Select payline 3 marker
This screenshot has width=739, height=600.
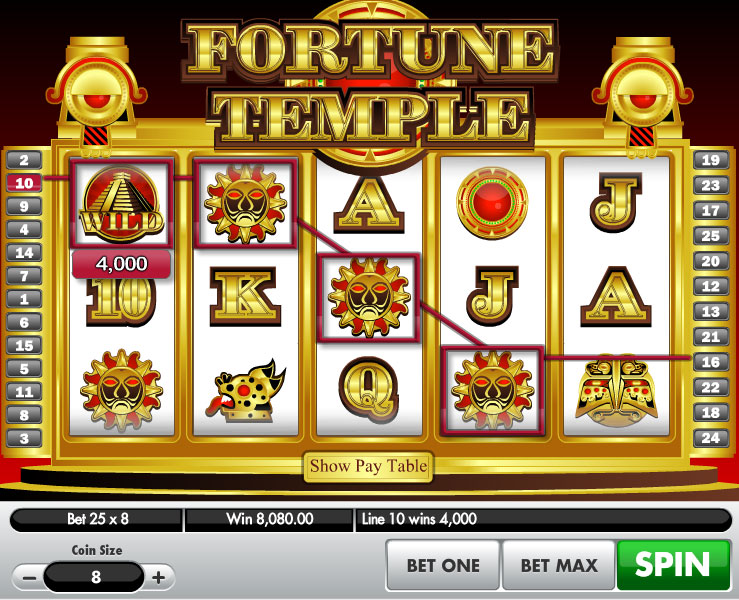click(x=24, y=438)
